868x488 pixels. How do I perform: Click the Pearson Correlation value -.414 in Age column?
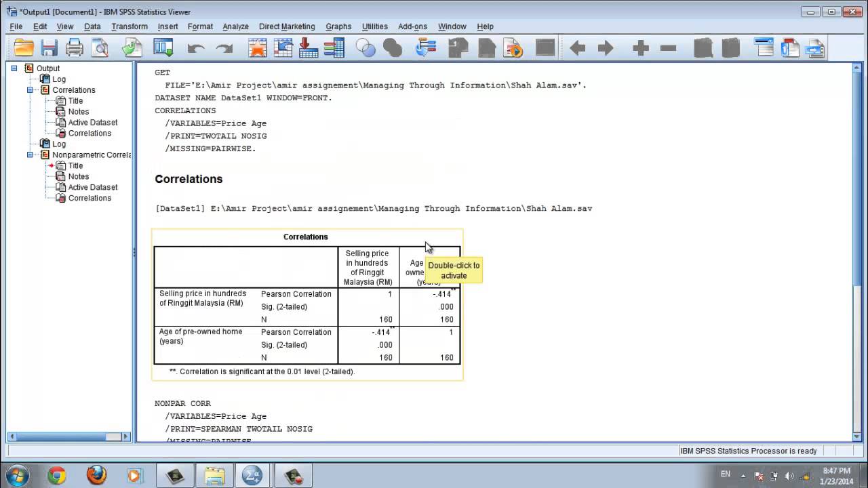[441, 294]
